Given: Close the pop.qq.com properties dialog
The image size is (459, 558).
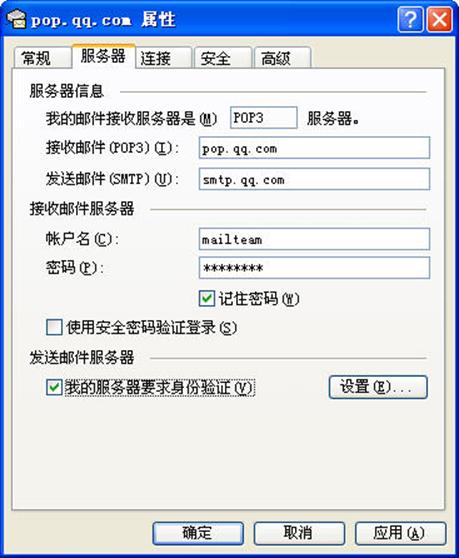Looking at the screenshot, I should click(x=439, y=19).
